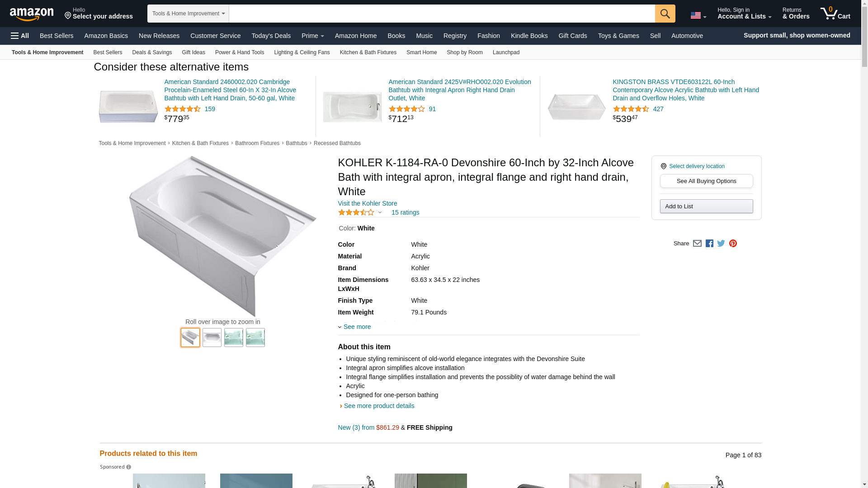Share product via email icon
This screenshot has width=868, height=488.
[x=697, y=244]
